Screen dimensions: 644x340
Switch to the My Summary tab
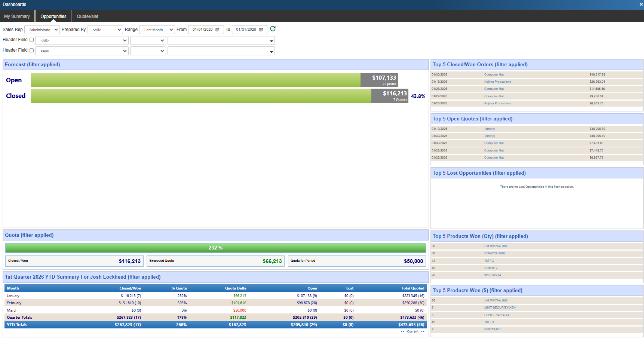(17, 16)
